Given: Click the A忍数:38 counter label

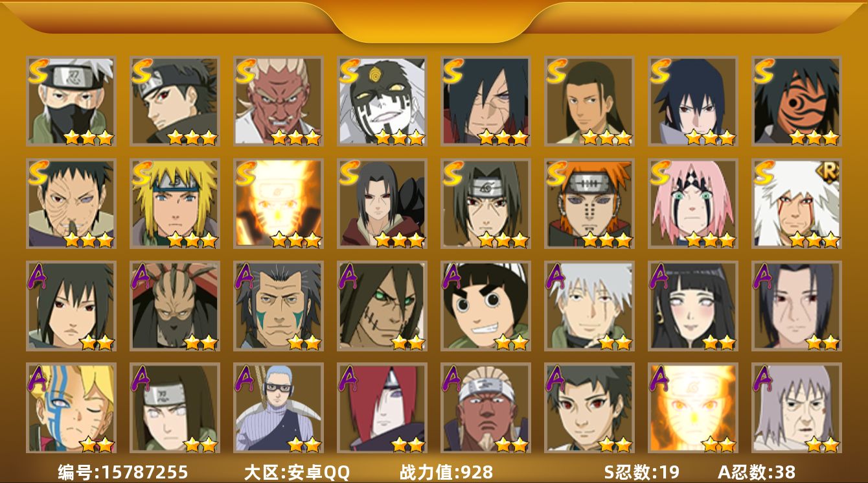Looking at the screenshot, I should click(756, 472).
